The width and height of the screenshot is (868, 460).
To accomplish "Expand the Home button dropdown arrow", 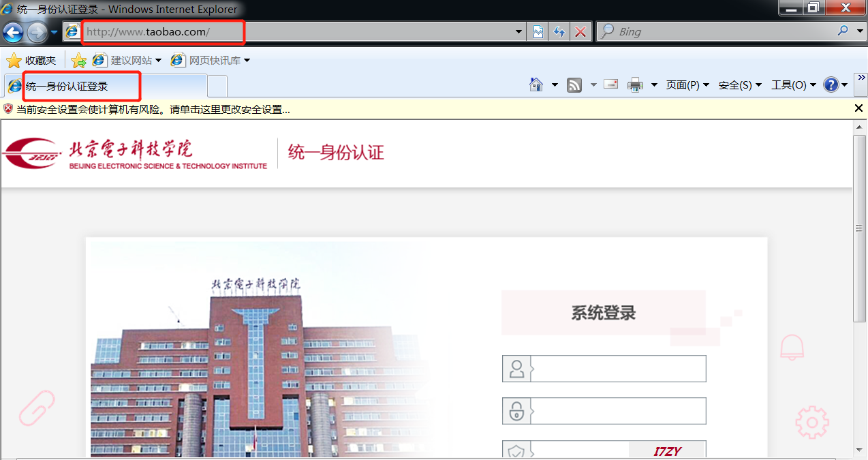I will 555,85.
